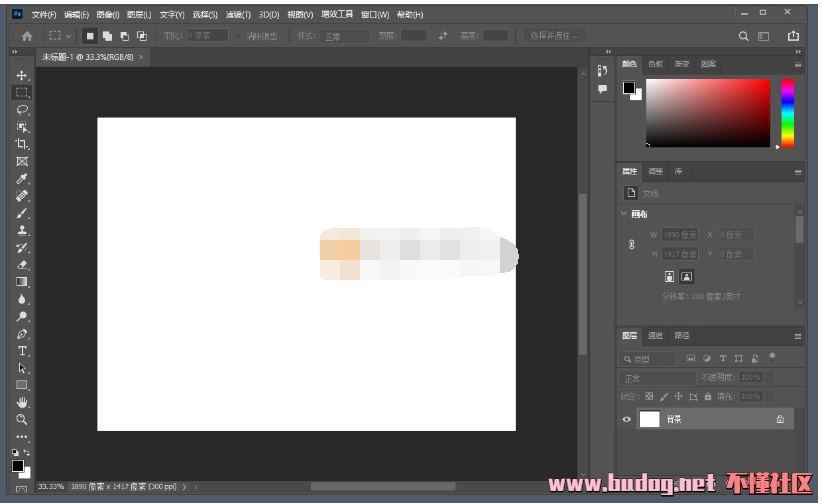This screenshot has height=504, width=822.
Task: Select the Frame tool
Action: coord(21,161)
